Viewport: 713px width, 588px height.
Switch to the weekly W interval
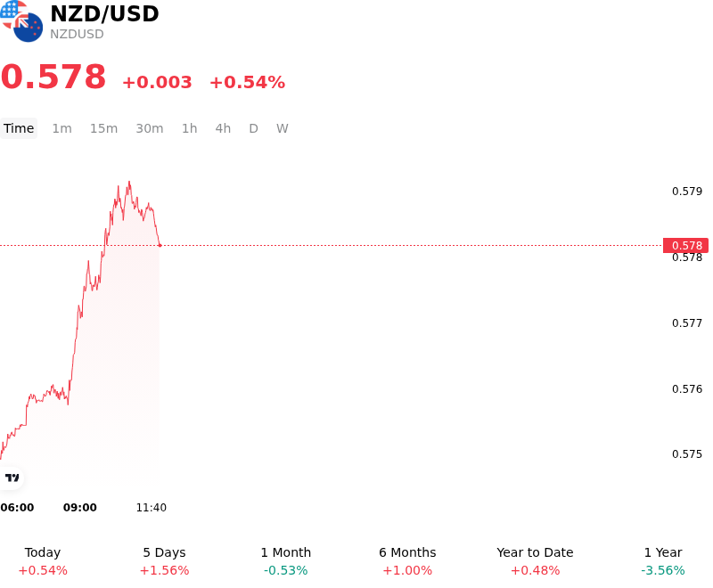tap(282, 128)
